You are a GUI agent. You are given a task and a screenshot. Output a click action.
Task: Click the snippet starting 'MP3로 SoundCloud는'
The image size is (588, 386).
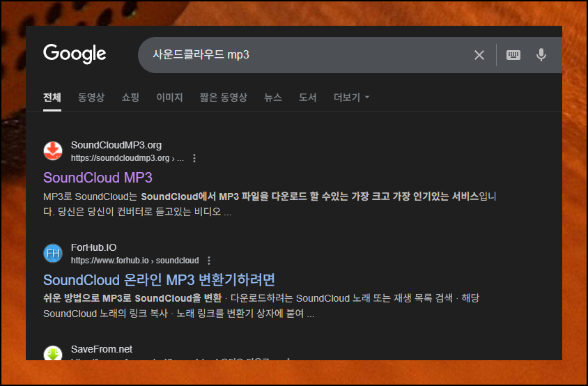[270, 204]
